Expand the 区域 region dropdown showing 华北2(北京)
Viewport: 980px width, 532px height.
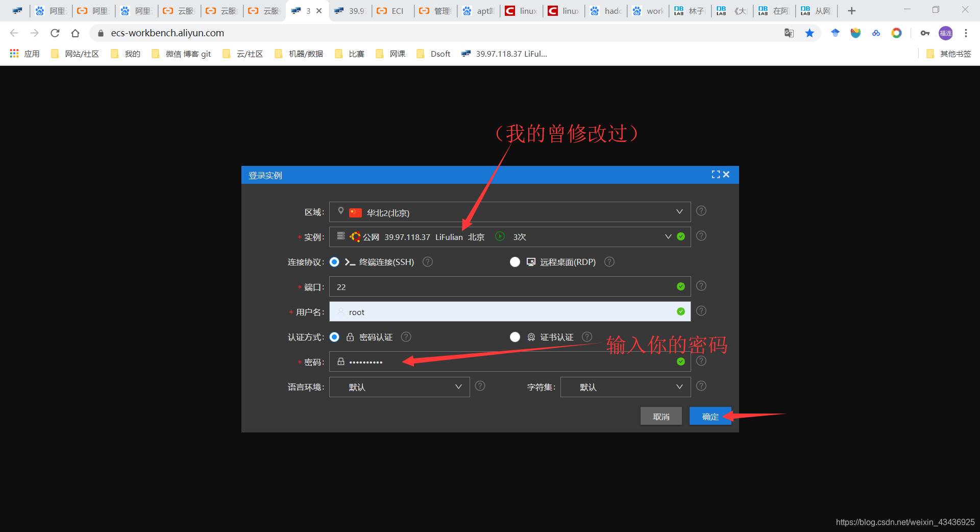[x=510, y=212]
